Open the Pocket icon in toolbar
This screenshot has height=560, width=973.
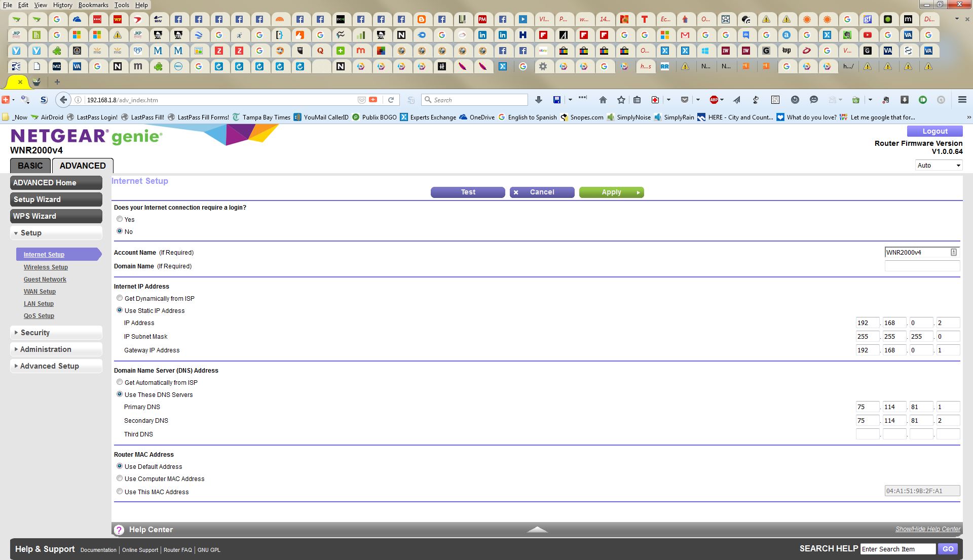pos(685,100)
